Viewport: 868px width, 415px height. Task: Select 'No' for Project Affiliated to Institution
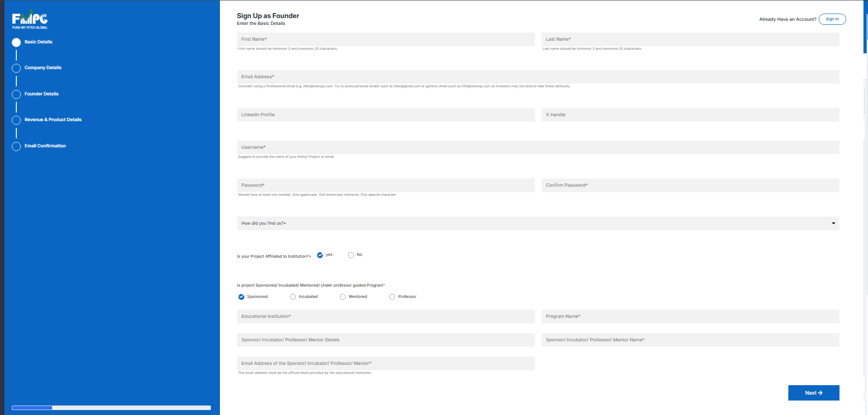351,255
